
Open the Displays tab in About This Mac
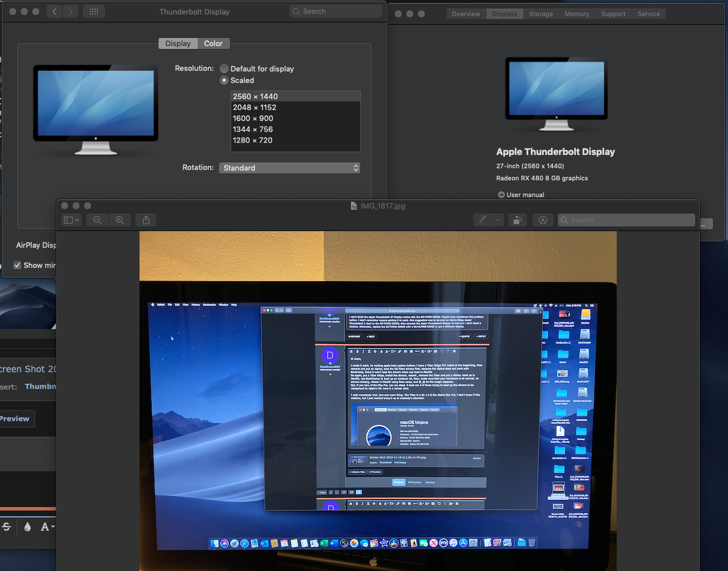pyautogui.click(x=505, y=14)
